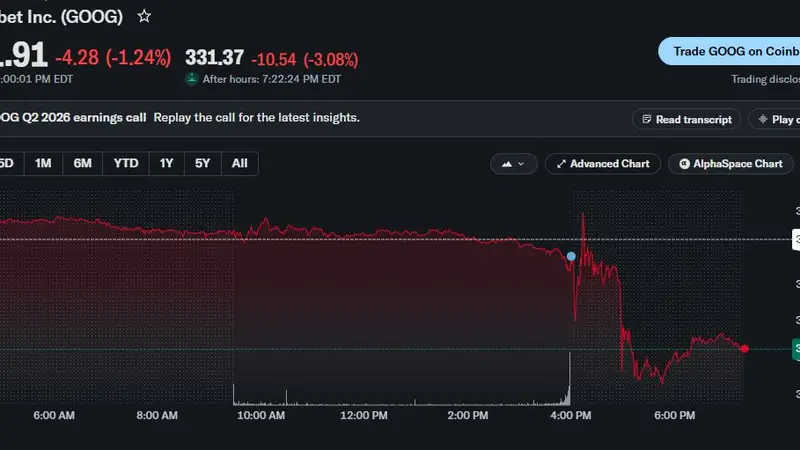Click the blue market-close marker on chart
Viewport: 800px width, 450px height.
[571, 256]
